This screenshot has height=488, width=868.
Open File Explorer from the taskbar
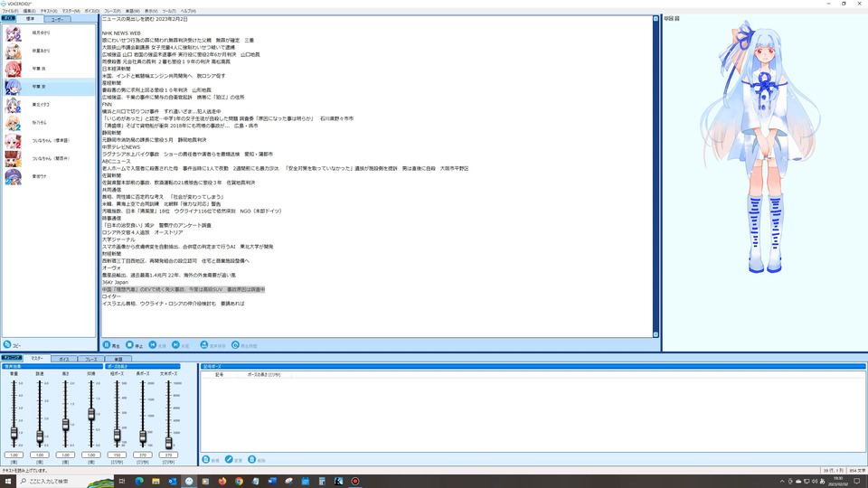[x=156, y=482]
